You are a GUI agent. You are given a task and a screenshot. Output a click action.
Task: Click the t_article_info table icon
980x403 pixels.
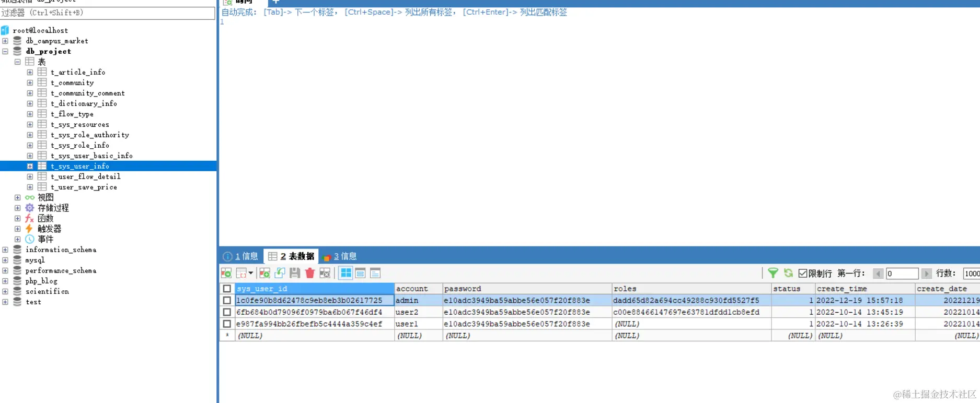click(42, 72)
